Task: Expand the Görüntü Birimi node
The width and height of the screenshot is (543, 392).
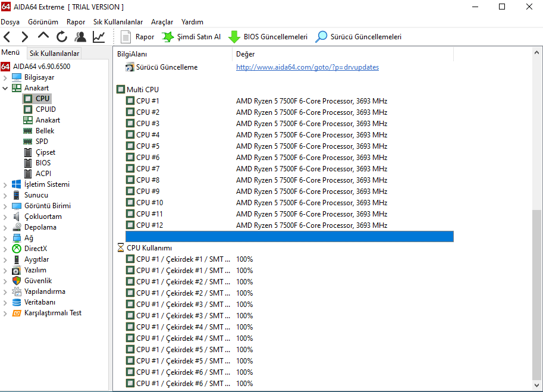Action: (x=5, y=206)
